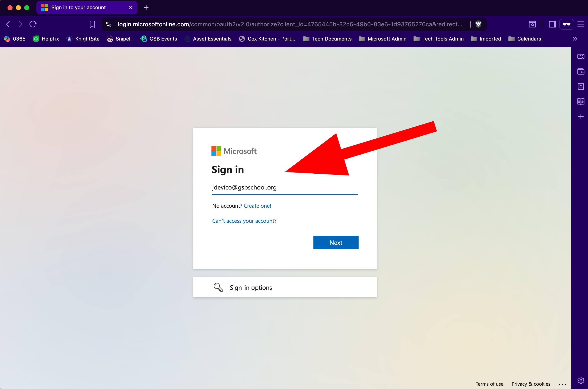The height and width of the screenshot is (389, 588).
Task: Expand hidden bookmarks overflow chevron
Action: coord(575,39)
